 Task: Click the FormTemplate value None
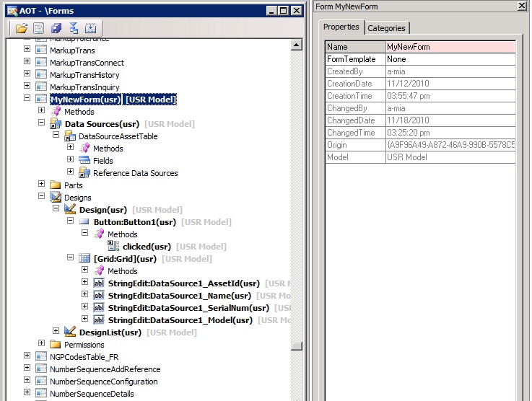click(x=450, y=59)
